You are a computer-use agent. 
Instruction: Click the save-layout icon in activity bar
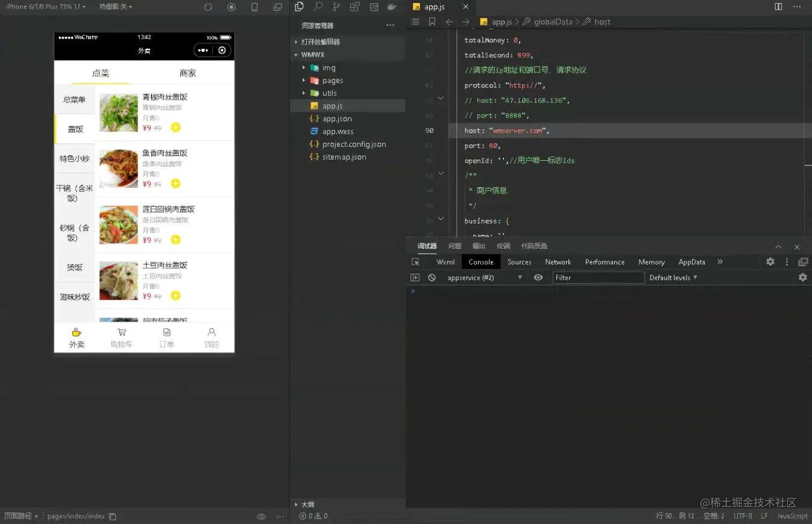click(x=374, y=7)
